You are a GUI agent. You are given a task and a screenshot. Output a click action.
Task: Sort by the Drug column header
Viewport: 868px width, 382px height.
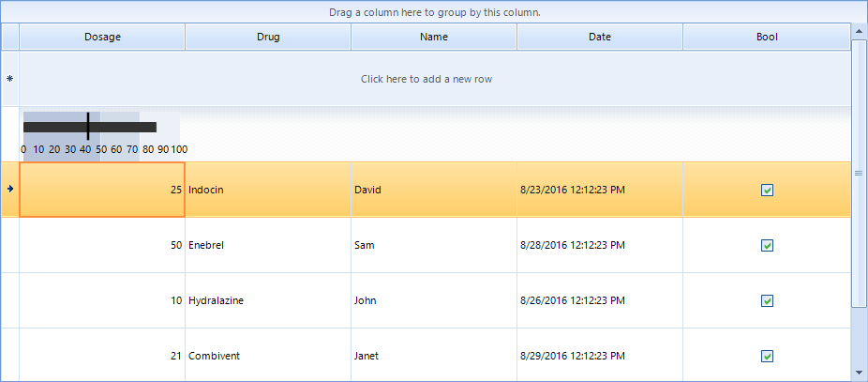tap(268, 38)
